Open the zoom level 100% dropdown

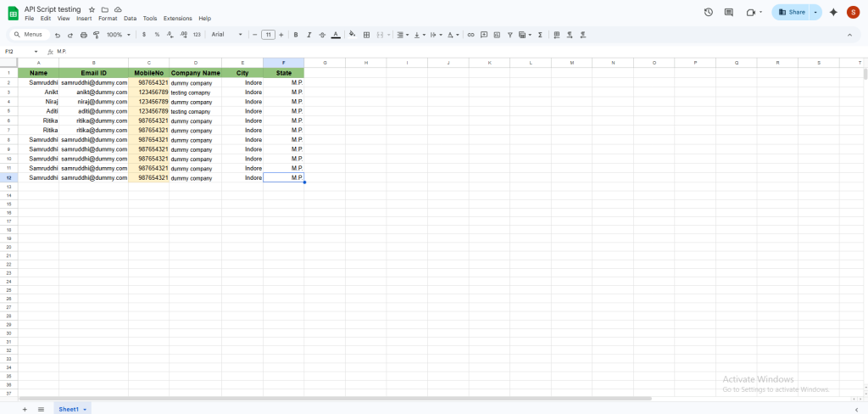(x=118, y=35)
